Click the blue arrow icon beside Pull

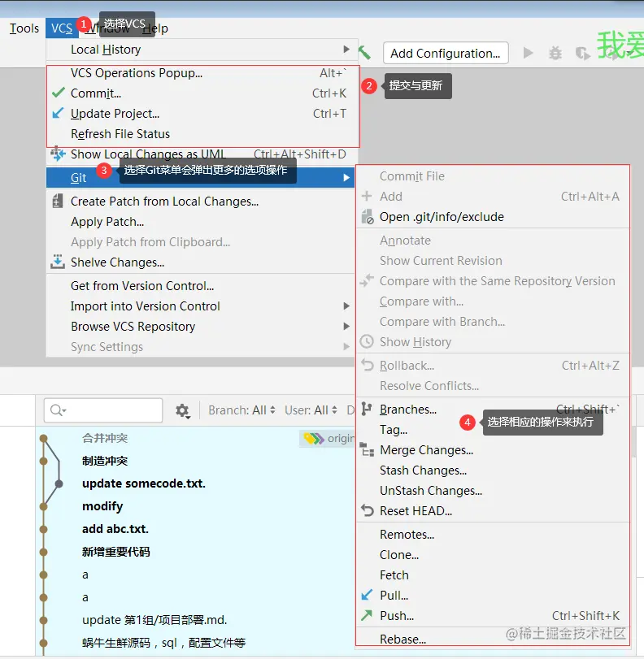[367, 595]
